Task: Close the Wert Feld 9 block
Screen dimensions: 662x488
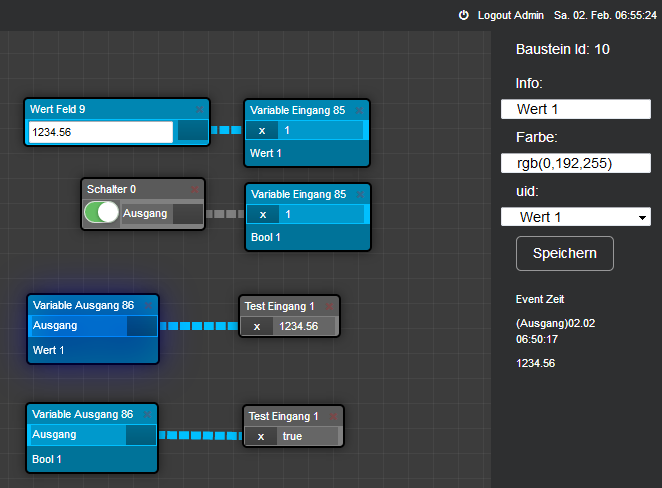Action: 199,110
